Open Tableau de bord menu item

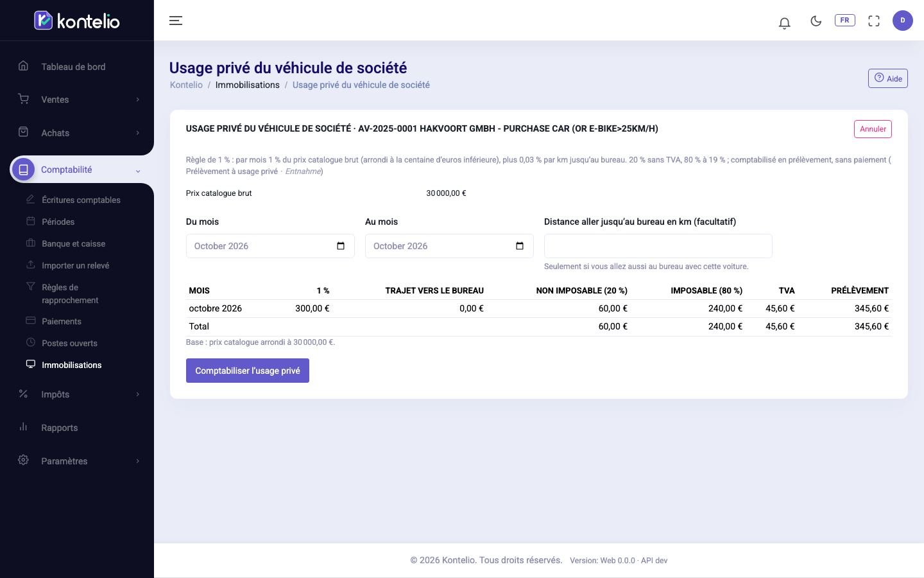pyautogui.click(x=73, y=67)
